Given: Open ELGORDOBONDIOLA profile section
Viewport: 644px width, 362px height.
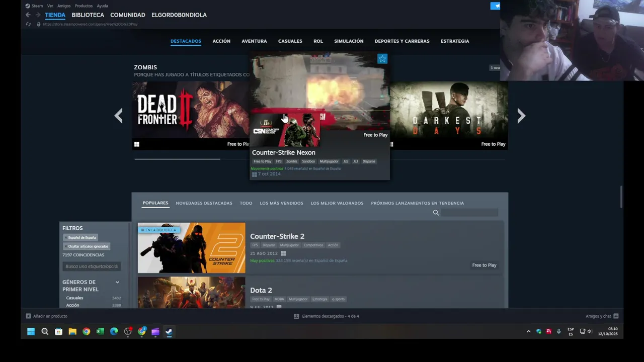Looking at the screenshot, I should click(x=179, y=15).
